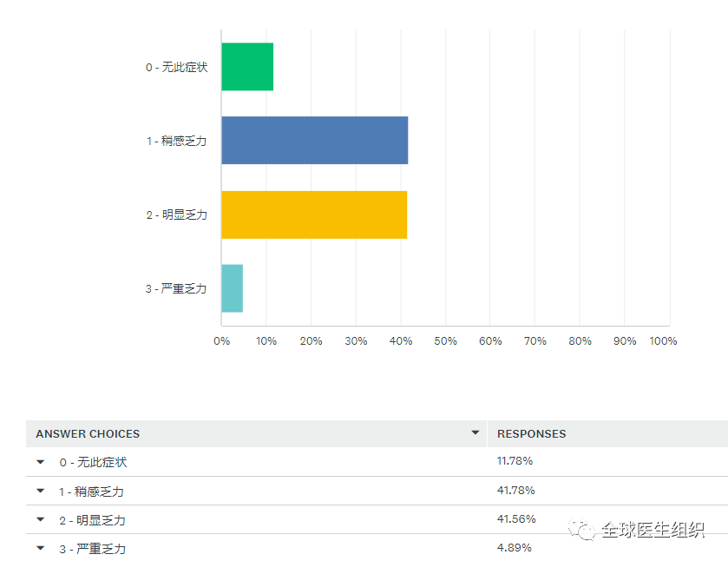
Task: Click the green 无此症状 bar
Action: coord(247,67)
